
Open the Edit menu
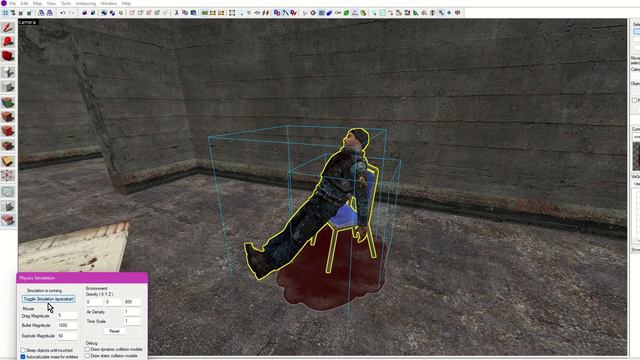tap(24, 3)
